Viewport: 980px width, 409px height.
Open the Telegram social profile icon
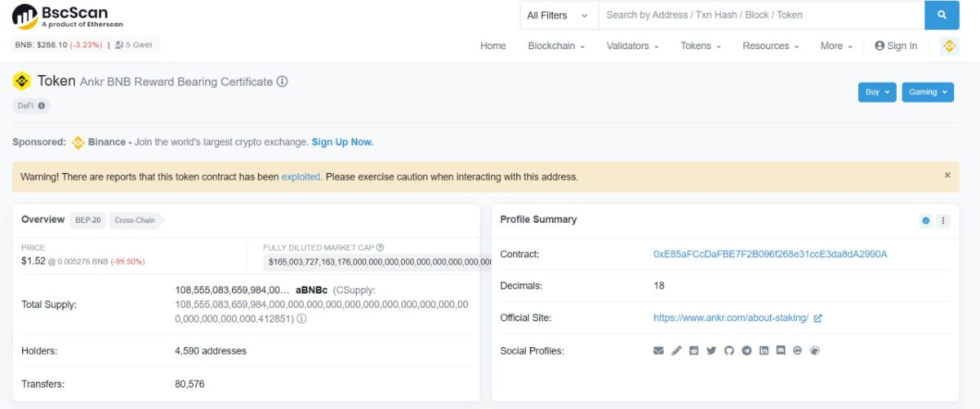click(x=746, y=351)
